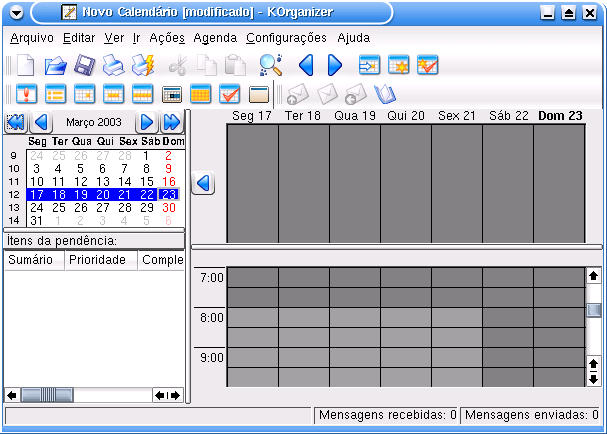Create new to-do with checkmark calendar icon
This screenshot has width=607, height=434.
(427, 65)
